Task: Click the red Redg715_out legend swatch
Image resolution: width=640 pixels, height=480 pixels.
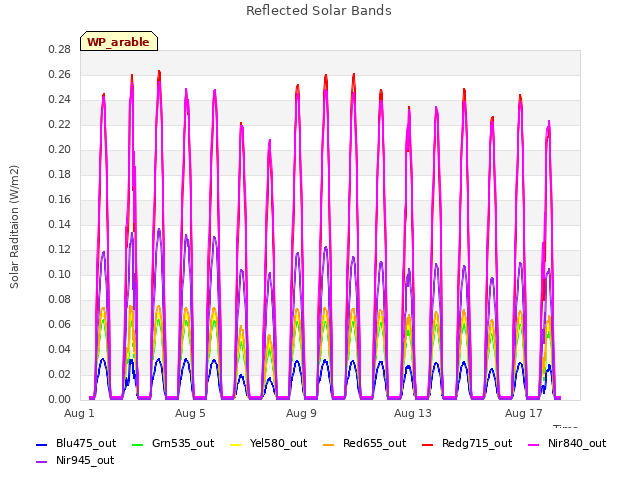Action: point(427,444)
